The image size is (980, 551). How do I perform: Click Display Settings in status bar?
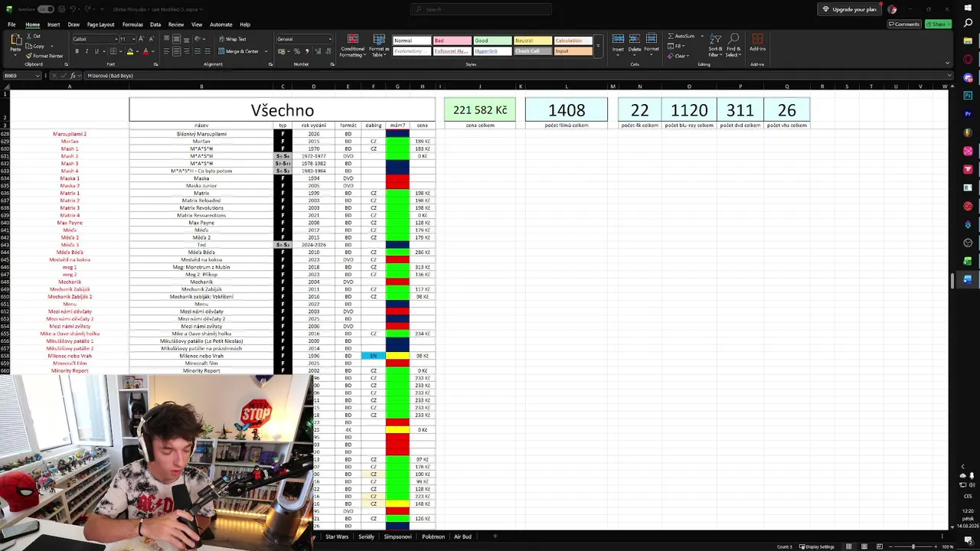[x=817, y=546]
